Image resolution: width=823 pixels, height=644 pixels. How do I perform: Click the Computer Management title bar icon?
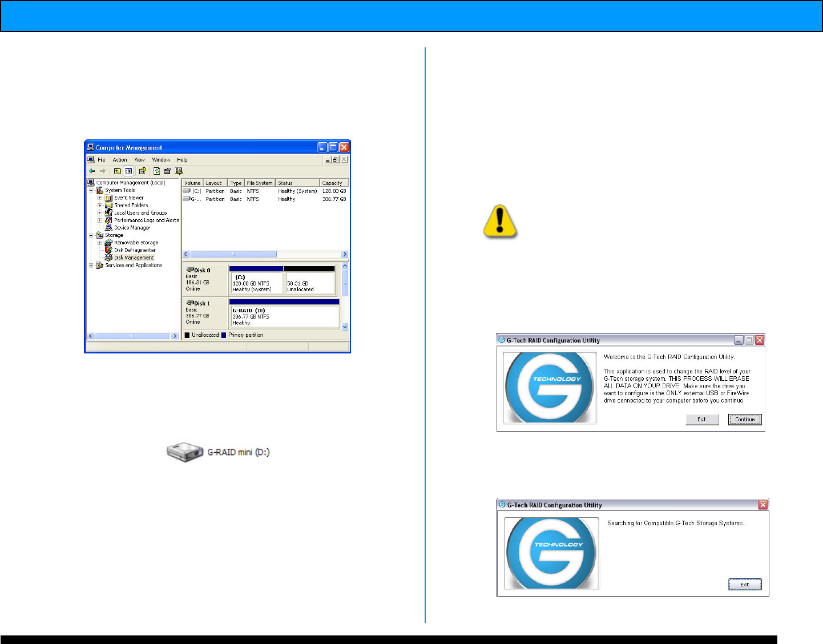click(91, 147)
